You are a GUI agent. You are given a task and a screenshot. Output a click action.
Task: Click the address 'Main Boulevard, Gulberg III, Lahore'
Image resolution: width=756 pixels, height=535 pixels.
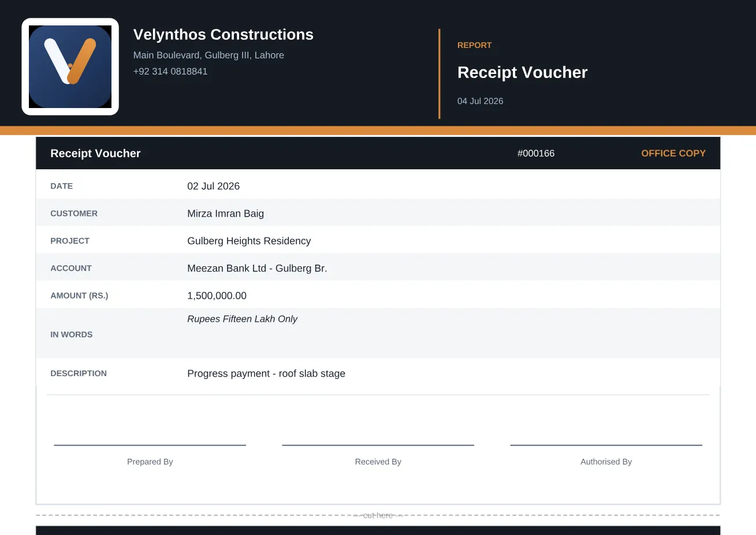208,55
